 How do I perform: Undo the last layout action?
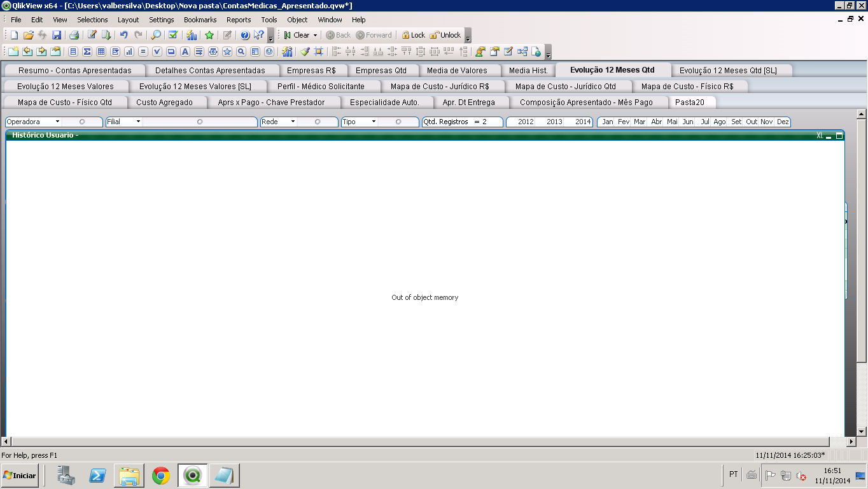123,35
